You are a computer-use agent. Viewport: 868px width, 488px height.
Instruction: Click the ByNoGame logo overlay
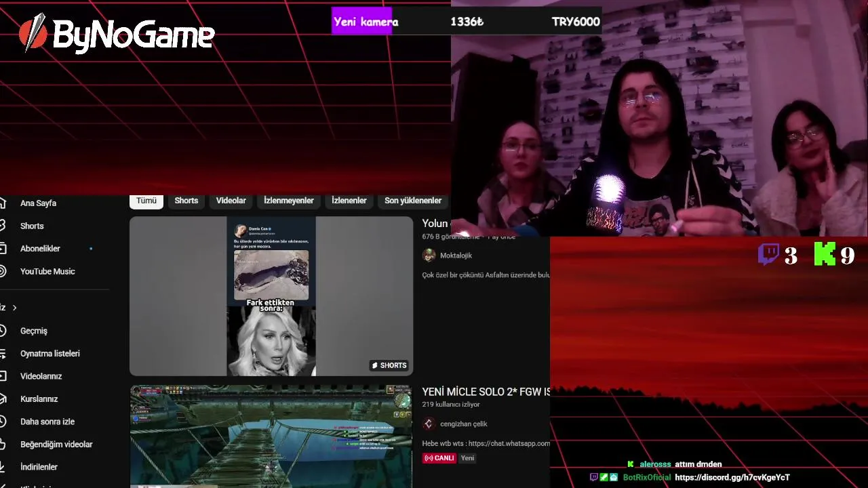tap(117, 33)
